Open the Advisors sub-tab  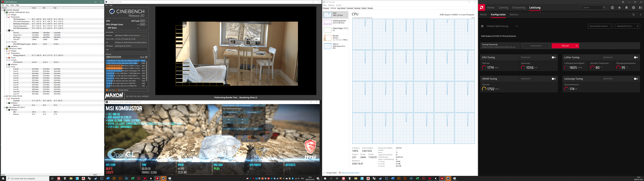(x=514, y=14)
